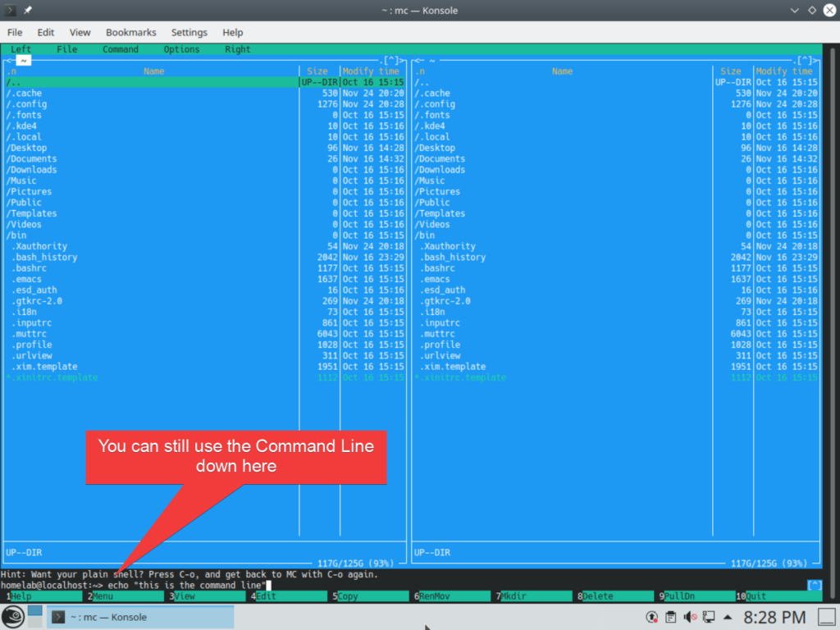840x630 pixels.
Task: Activate the Konsole entry in the taskbar
Action: click(x=123, y=616)
